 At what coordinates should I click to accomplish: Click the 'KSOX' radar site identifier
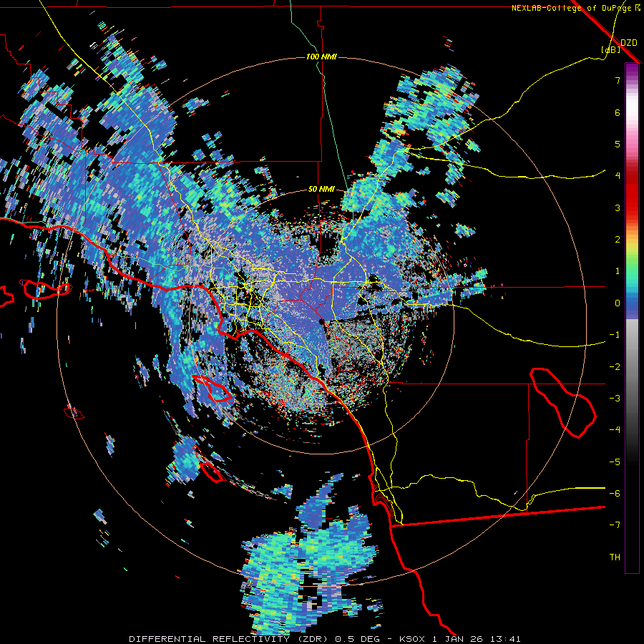(413, 639)
